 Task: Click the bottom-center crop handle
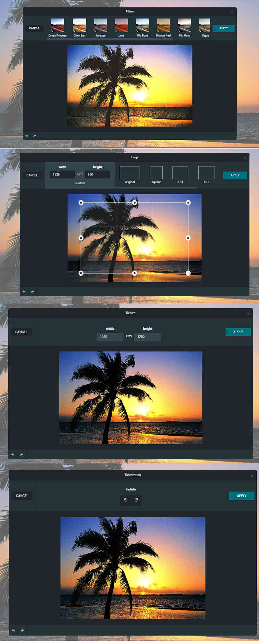pyautogui.click(x=135, y=273)
